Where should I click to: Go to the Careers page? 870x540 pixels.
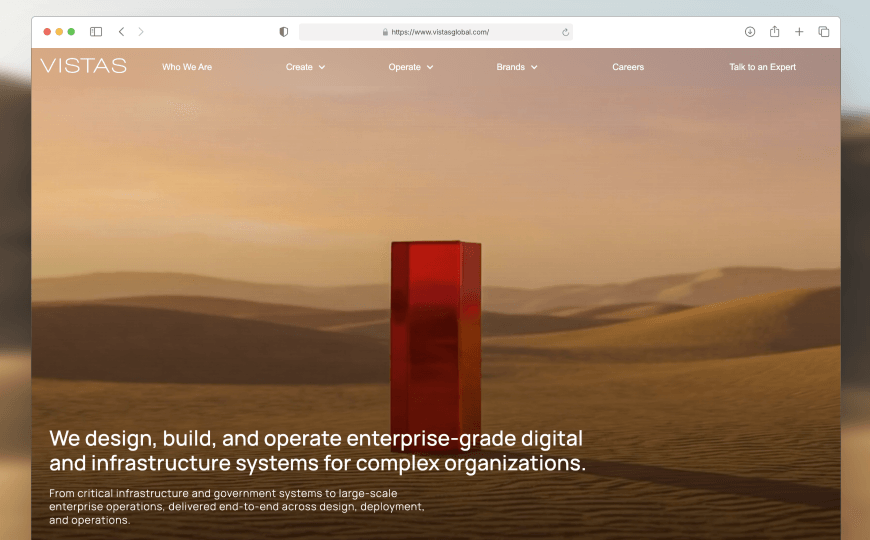coord(628,67)
